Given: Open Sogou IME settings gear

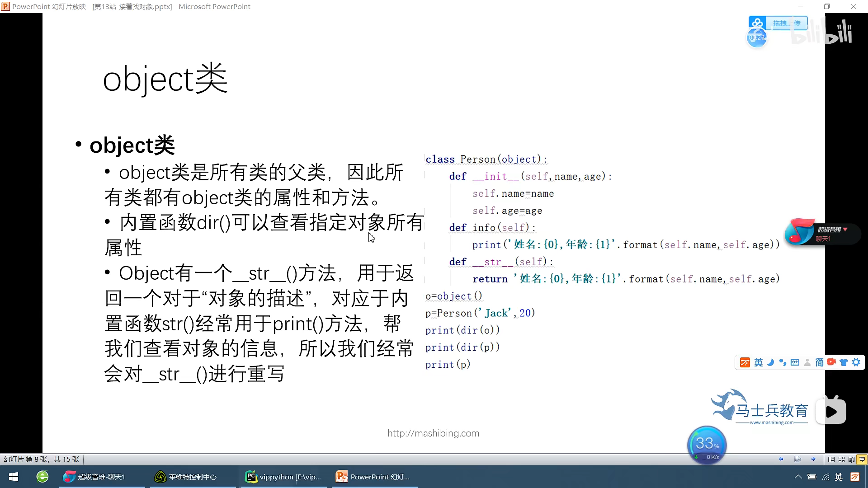Looking at the screenshot, I should (x=856, y=362).
